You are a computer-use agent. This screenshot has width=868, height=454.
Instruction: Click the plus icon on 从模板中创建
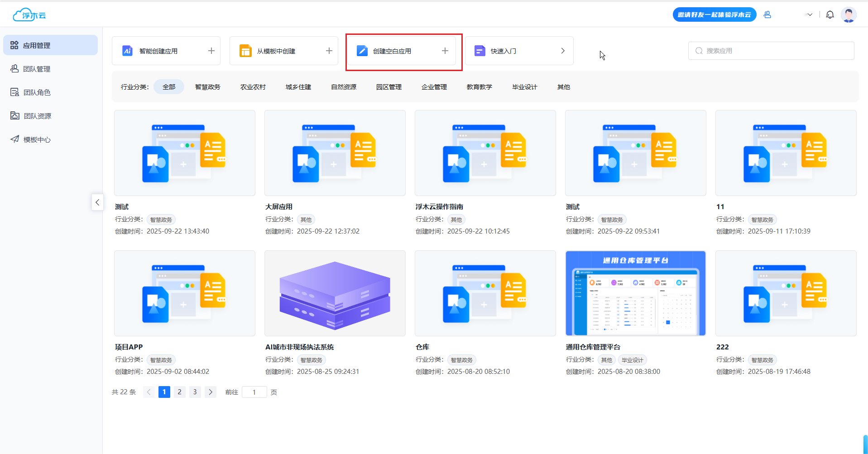[x=329, y=51]
